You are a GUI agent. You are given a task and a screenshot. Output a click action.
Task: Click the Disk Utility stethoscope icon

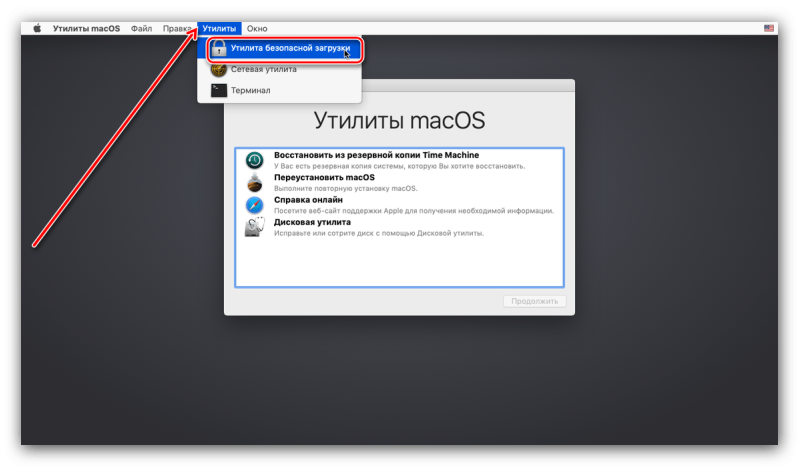point(255,227)
